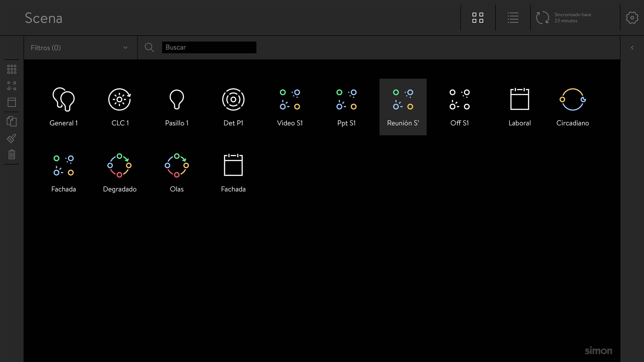Screen dimensions: 644x362
Task: Switch to grid view layout
Action: pyautogui.click(x=478, y=18)
